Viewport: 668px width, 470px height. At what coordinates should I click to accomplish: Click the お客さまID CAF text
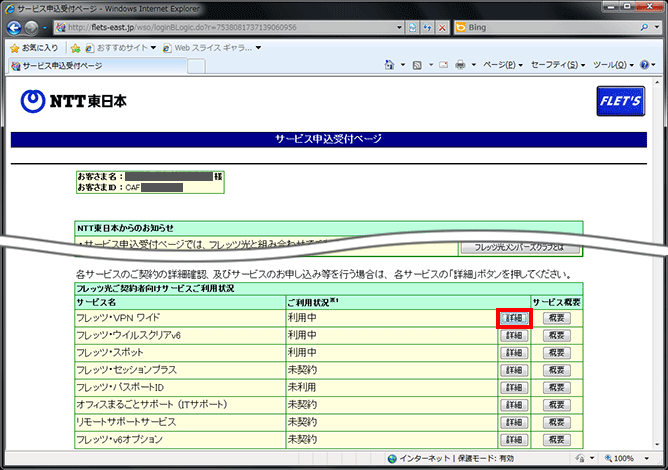tap(130, 187)
